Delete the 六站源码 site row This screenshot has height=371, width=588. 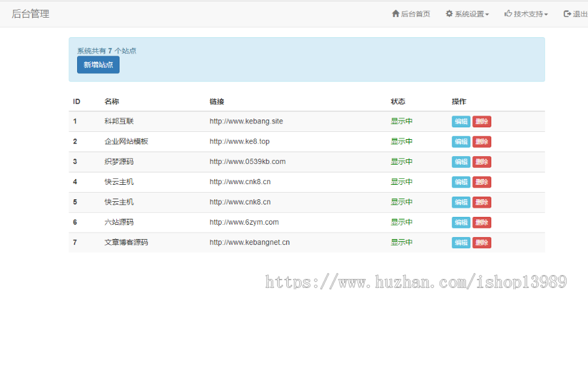point(482,223)
